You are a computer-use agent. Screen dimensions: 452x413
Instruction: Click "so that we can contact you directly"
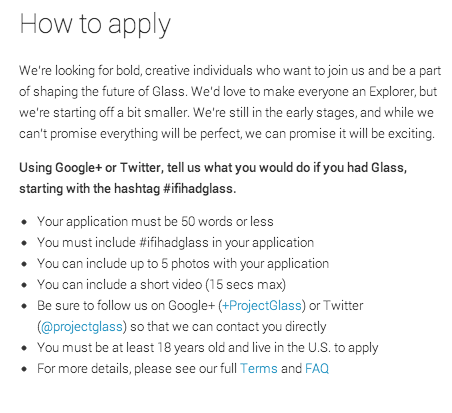point(228,327)
